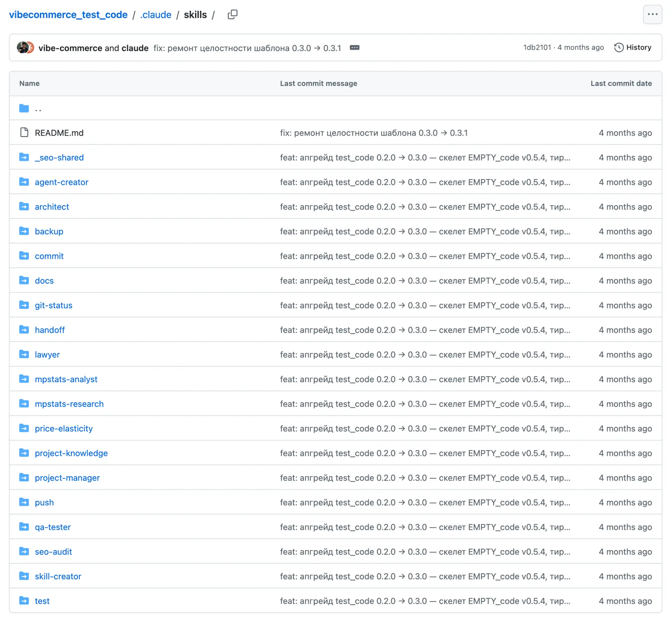This screenshot has height=622, width=672.
Task: Open the History clock icon
Action: click(619, 47)
